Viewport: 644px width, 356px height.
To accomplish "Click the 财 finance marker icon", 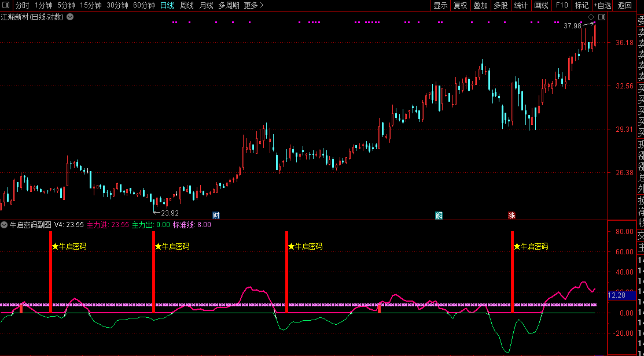I will pos(216,216).
